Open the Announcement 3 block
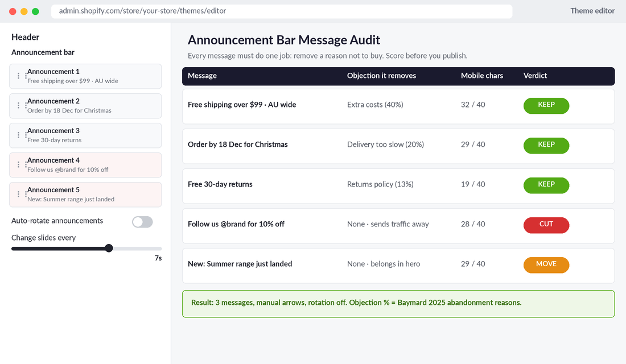The height and width of the screenshot is (364, 626). click(x=85, y=135)
